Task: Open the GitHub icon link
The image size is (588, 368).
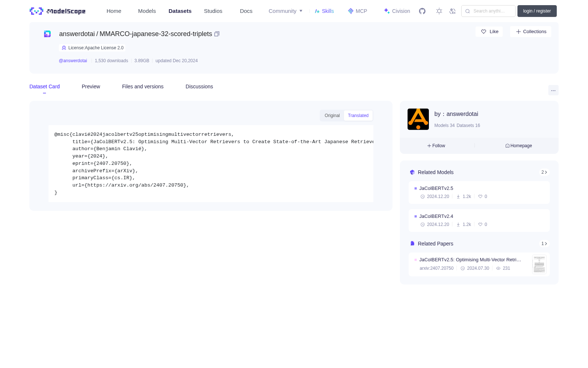Action: coord(422,11)
